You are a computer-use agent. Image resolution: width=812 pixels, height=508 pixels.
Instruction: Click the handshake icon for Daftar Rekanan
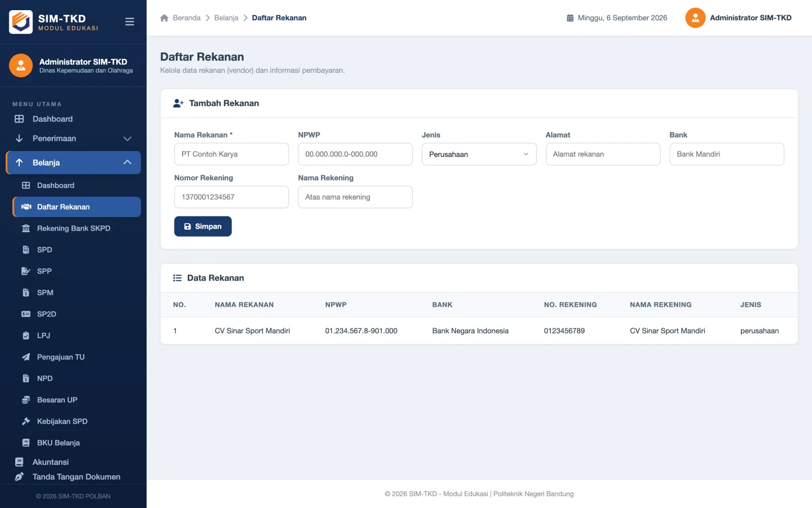point(26,207)
